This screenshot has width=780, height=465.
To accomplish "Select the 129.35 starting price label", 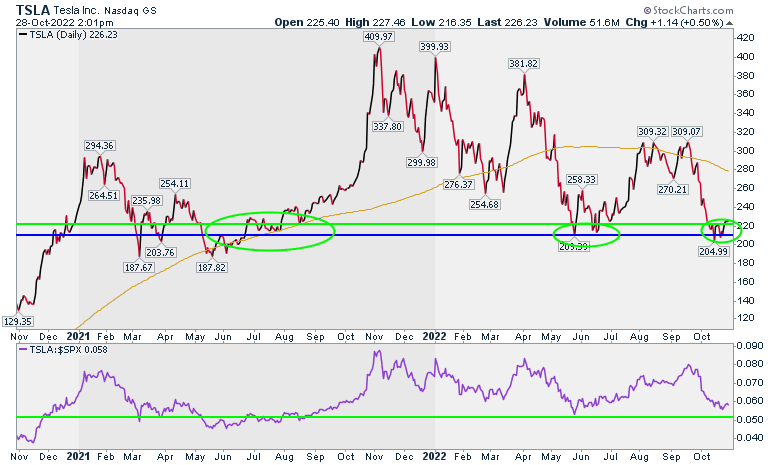I will point(17,322).
